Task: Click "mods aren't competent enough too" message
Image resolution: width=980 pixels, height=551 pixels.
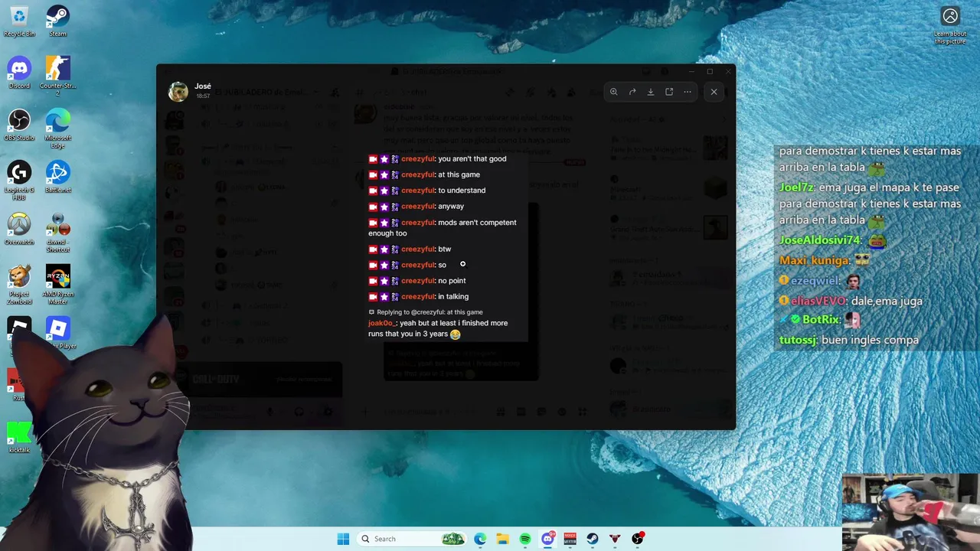Action: pyautogui.click(x=442, y=228)
